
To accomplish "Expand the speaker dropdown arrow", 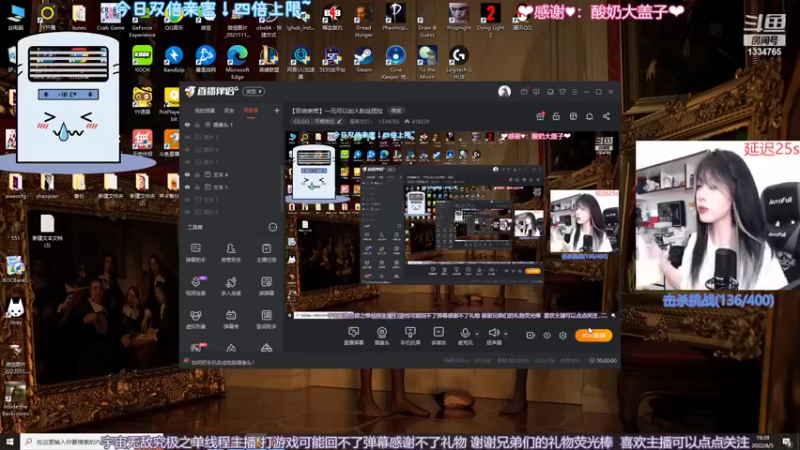I will coord(506,334).
